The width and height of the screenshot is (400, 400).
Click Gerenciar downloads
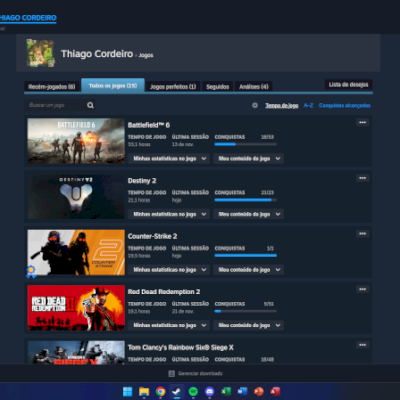click(200, 373)
